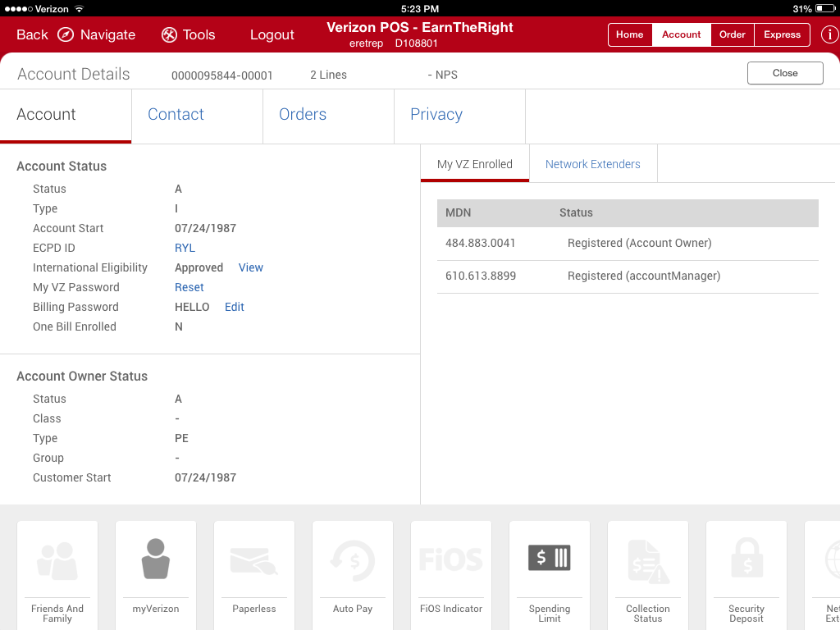Open the Spending Limit tile

tap(550, 575)
